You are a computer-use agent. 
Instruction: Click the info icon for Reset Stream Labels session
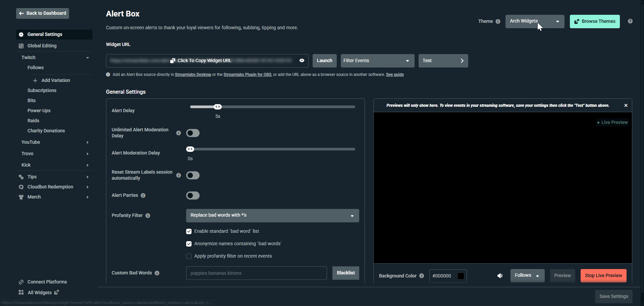tap(178, 175)
